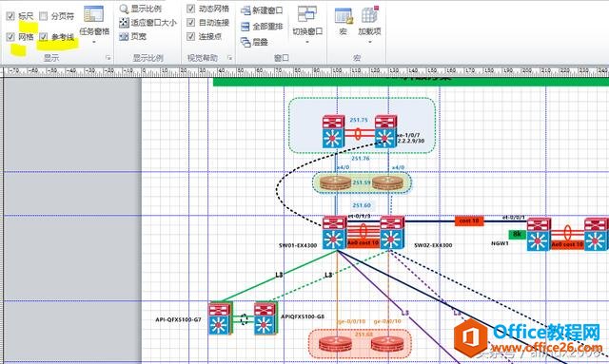Click the 显示比例 zoom button label

[146, 9]
